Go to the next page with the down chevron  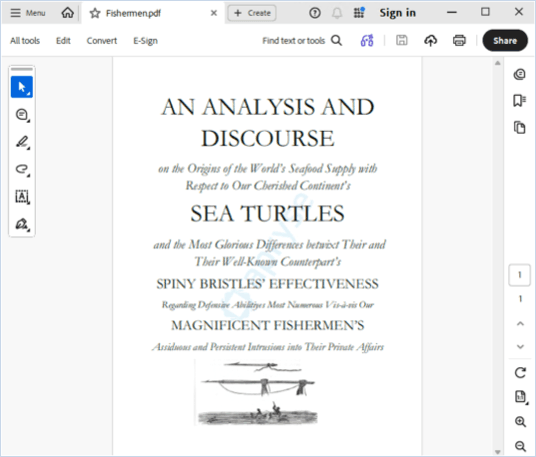[520, 347]
